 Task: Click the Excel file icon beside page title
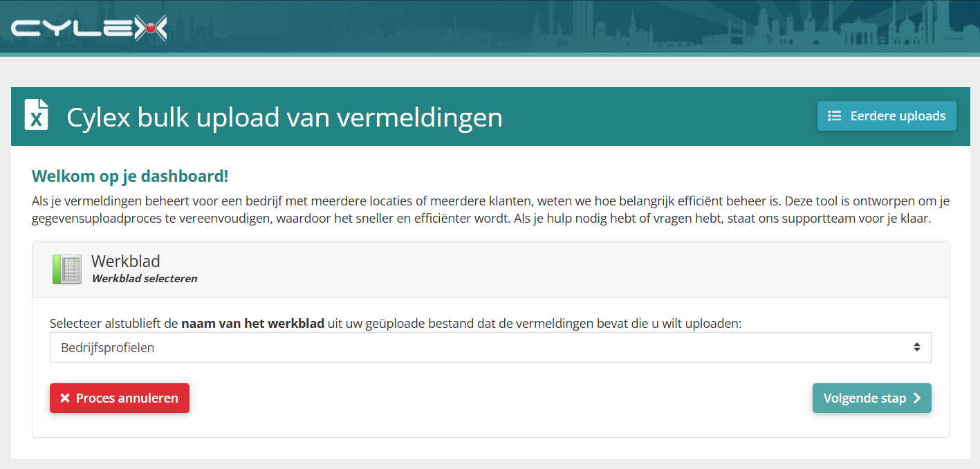click(x=37, y=115)
